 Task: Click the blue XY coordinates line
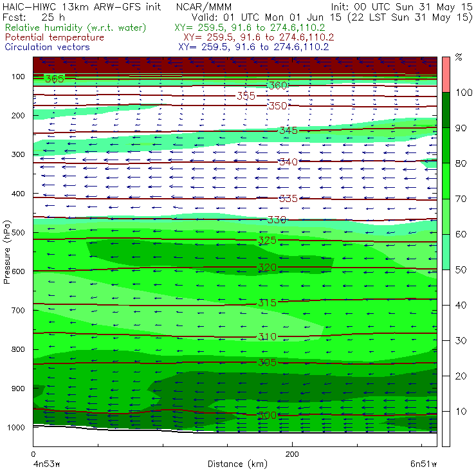pyautogui.click(x=253, y=47)
